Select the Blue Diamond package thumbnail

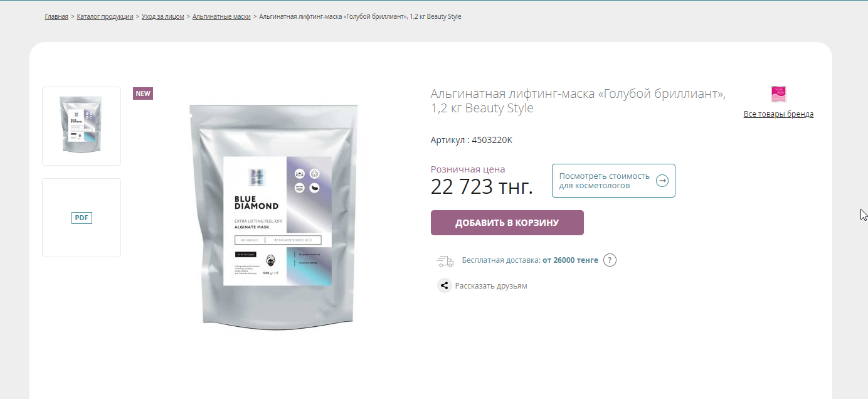click(82, 126)
